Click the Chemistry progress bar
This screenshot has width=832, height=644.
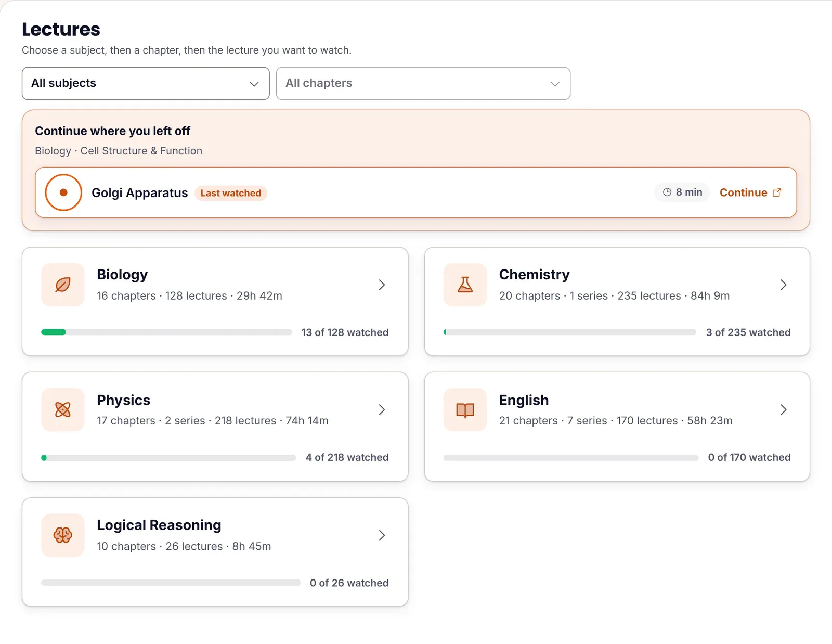[x=569, y=332]
